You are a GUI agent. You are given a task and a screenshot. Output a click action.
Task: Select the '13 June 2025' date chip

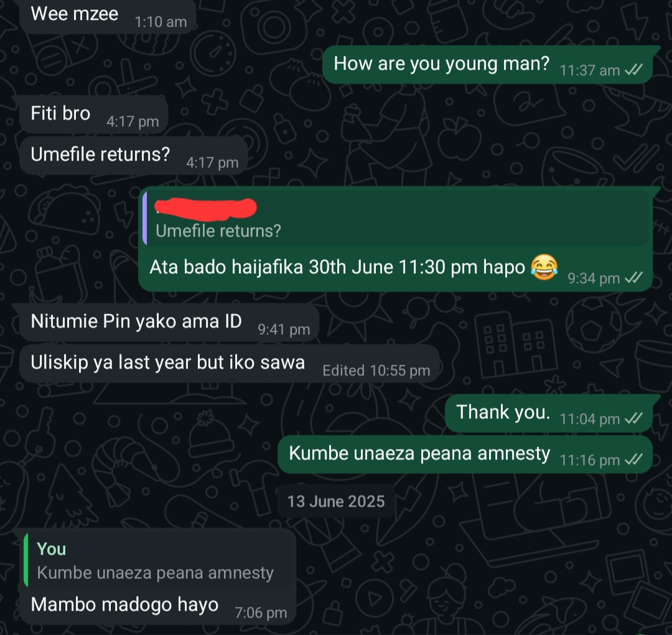336,501
